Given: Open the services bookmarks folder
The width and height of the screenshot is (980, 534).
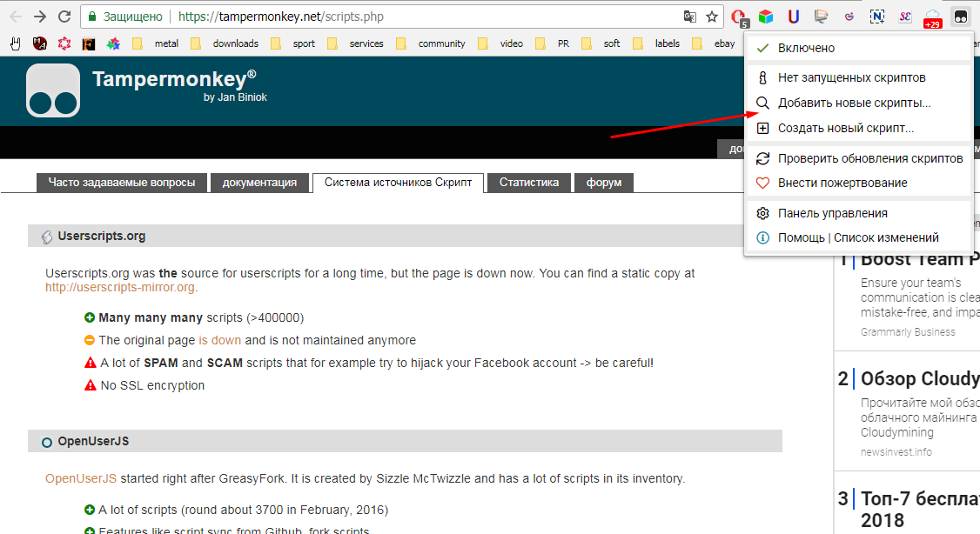Looking at the screenshot, I should 355,43.
